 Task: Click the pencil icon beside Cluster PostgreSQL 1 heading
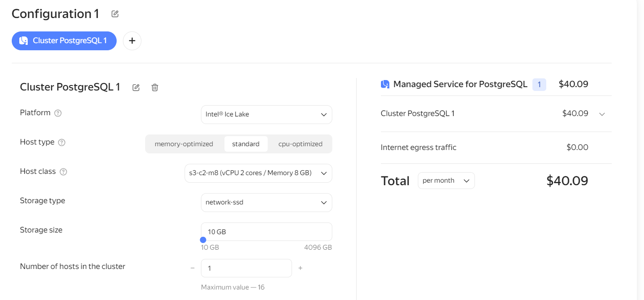136,88
